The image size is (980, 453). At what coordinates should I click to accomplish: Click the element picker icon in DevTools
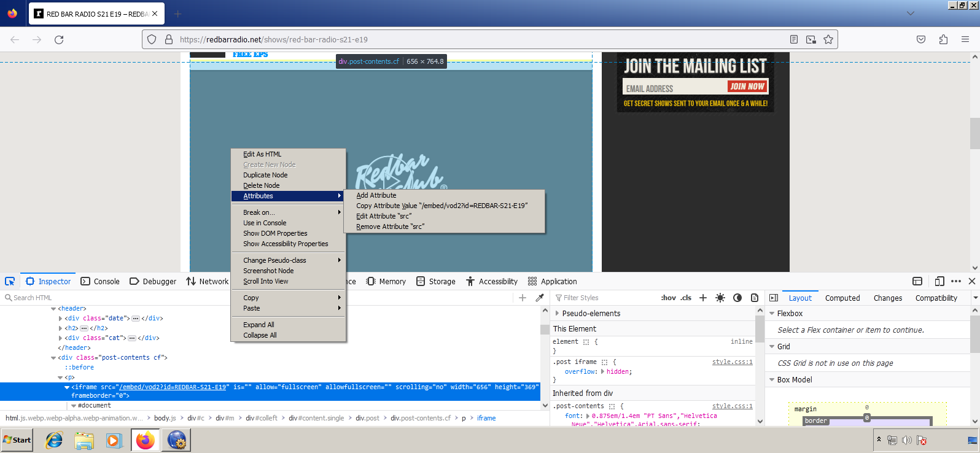pyautogui.click(x=10, y=281)
